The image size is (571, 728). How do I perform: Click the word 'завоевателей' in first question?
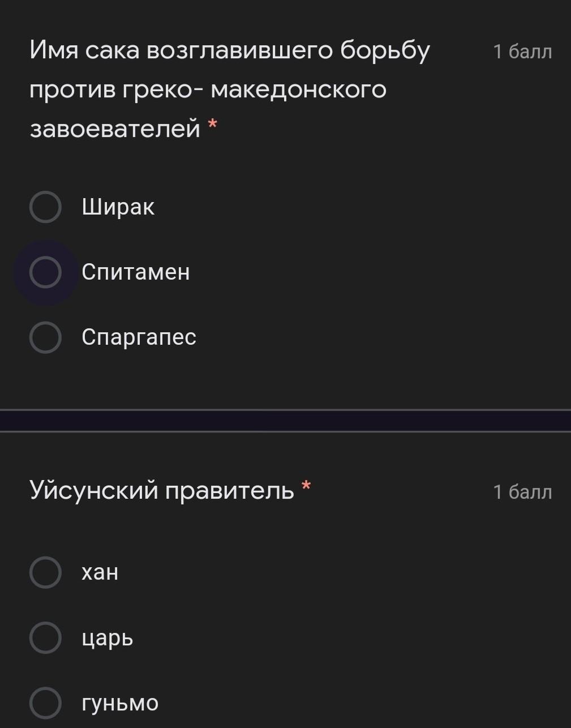115,129
